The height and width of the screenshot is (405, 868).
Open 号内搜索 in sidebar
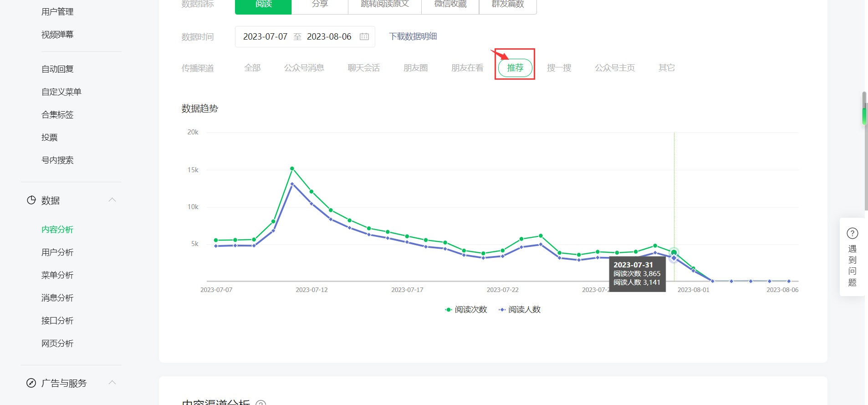(x=57, y=160)
